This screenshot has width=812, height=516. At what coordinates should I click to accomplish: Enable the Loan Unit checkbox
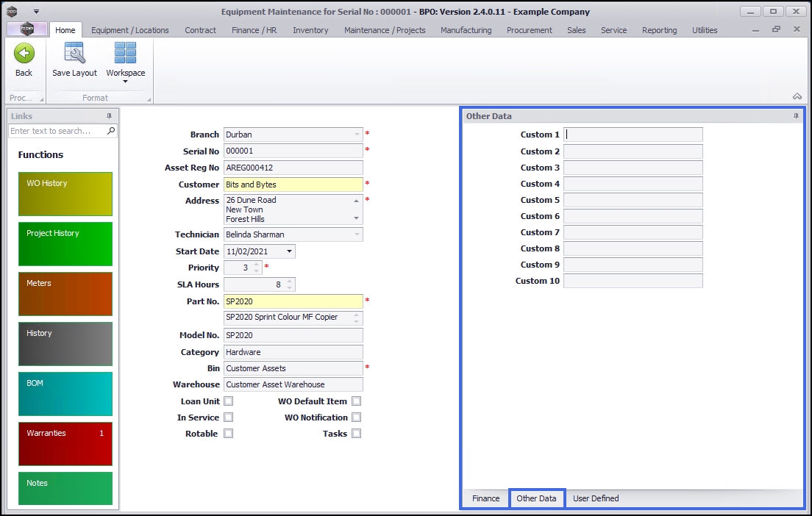229,401
